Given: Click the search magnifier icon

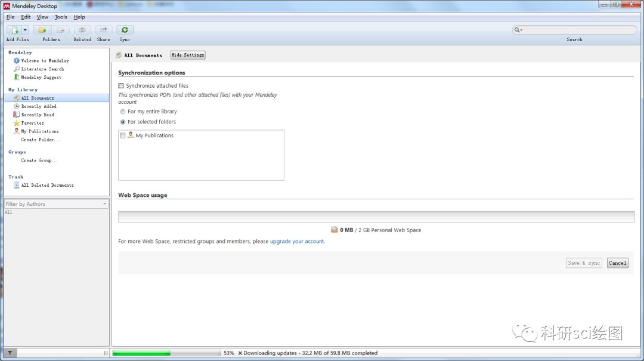Looking at the screenshot, I should point(518,30).
